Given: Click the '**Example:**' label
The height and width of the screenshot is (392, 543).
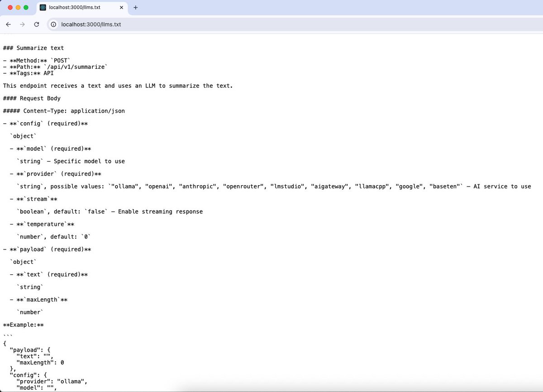Looking at the screenshot, I should click(x=24, y=325).
